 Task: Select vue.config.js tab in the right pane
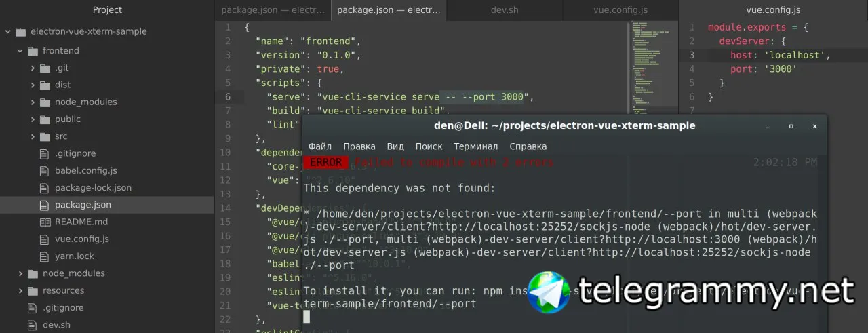773,10
